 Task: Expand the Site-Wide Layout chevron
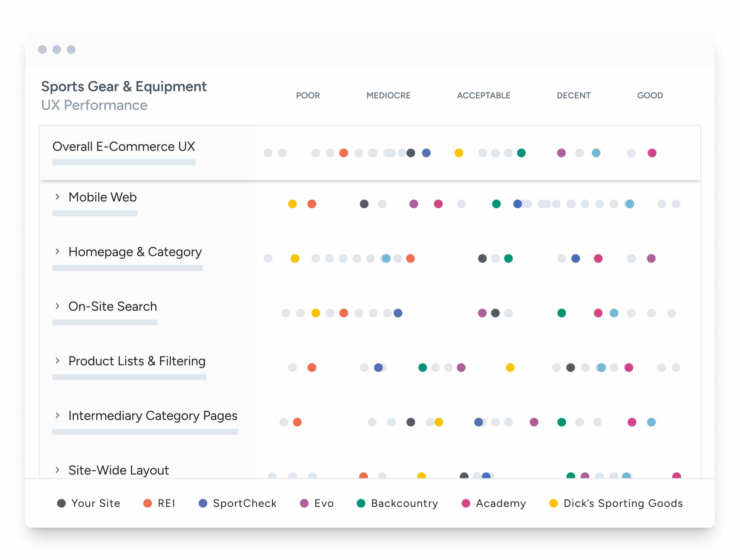(x=58, y=470)
